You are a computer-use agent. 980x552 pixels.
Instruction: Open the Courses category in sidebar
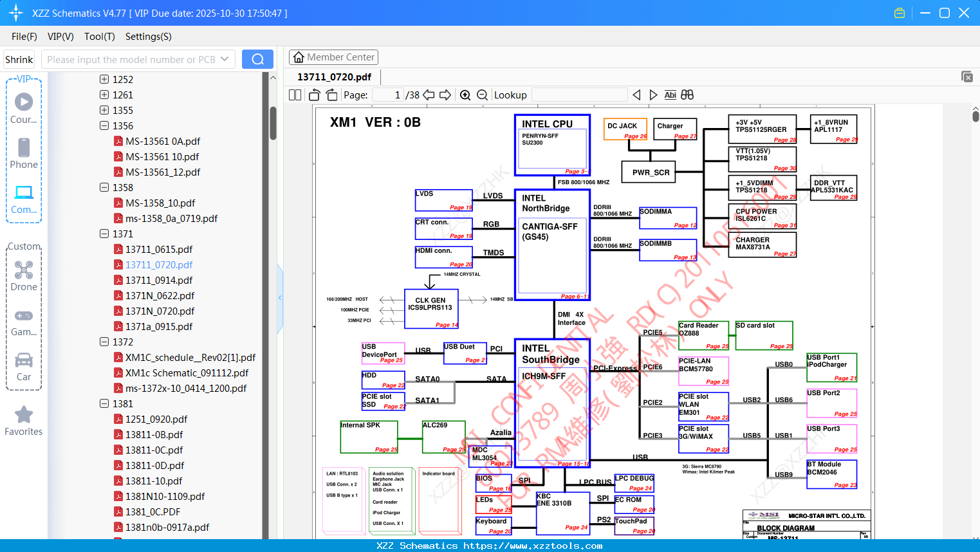(x=24, y=109)
